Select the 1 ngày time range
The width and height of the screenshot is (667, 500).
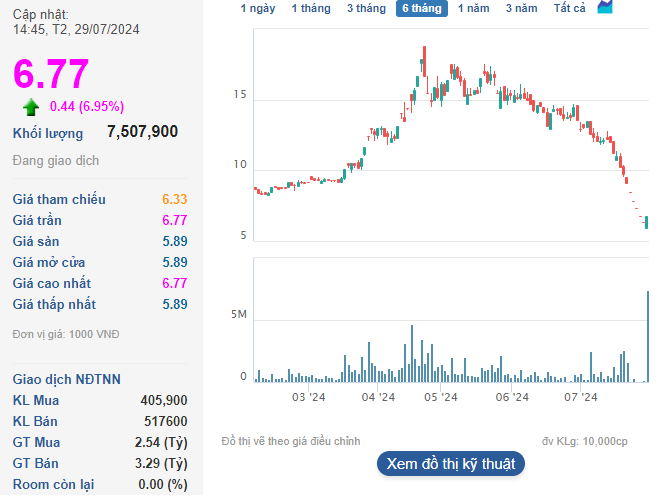(258, 8)
